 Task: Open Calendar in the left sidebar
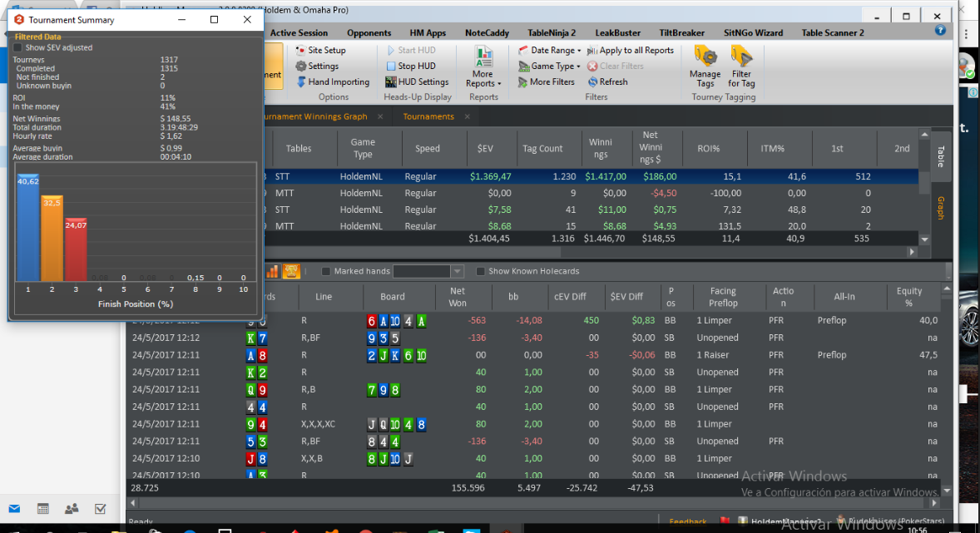click(43, 509)
